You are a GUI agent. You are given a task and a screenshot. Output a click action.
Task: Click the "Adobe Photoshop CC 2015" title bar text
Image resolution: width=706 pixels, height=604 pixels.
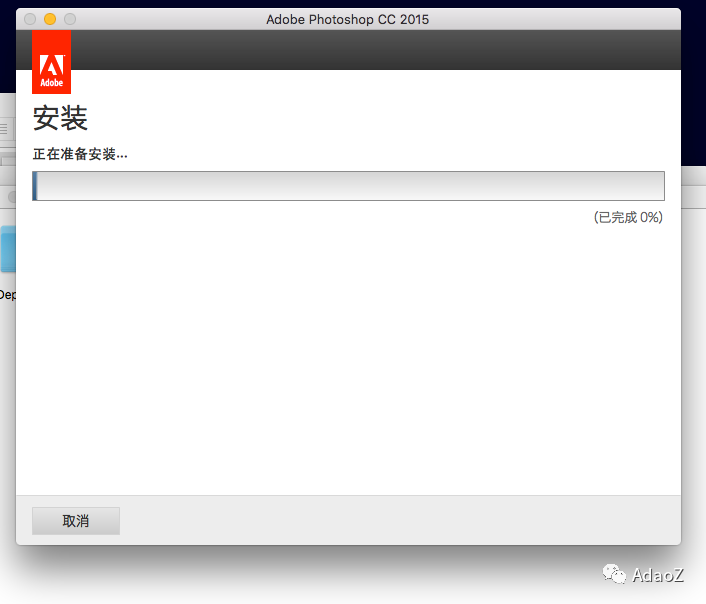pos(348,19)
